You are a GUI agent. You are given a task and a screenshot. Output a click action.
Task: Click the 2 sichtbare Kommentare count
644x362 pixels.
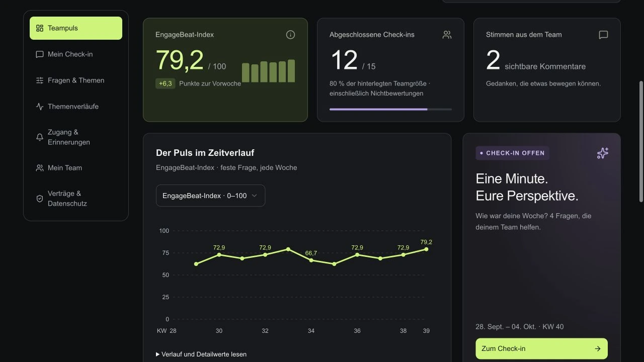536,61
